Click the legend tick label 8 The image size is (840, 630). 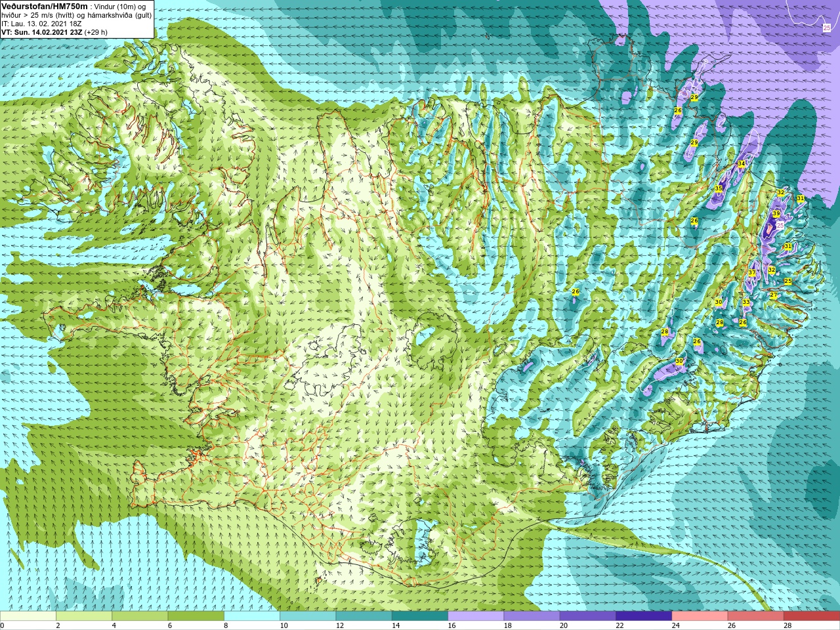pos(227,625)
